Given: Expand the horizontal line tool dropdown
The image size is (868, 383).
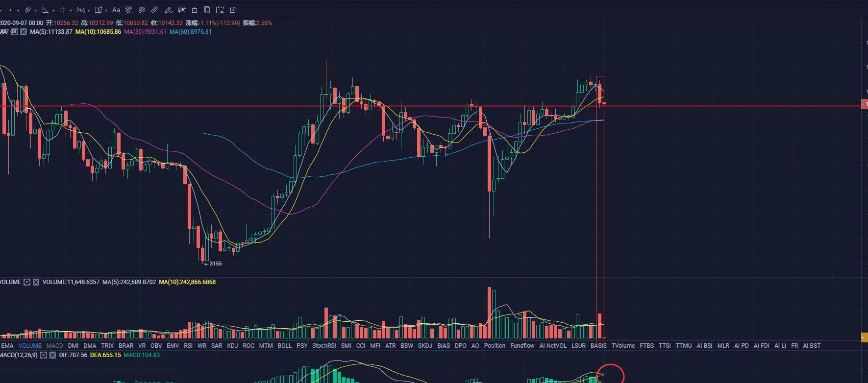Looking at the screenshot, I should pos(18,10).
